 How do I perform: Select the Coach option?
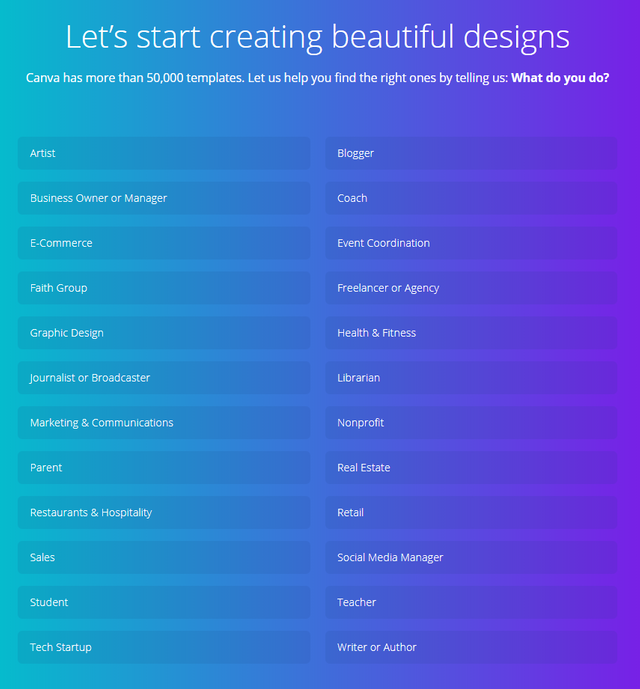click(x=471, y=198)
